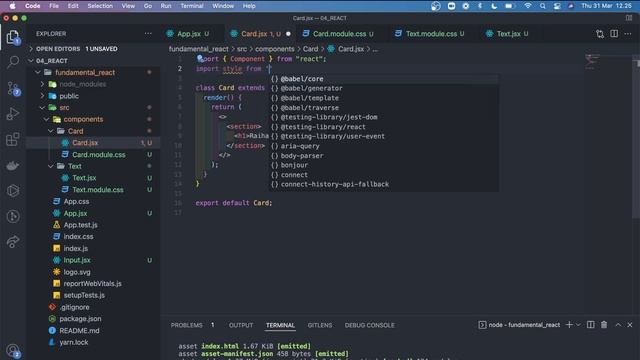Open macOS Control Center icon

557,6
